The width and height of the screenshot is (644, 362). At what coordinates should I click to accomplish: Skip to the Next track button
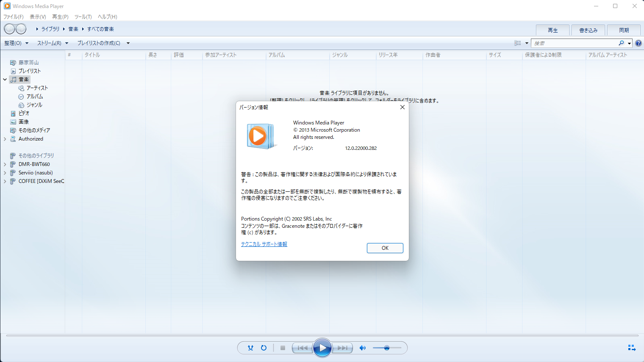pyautogui.click(x=342, y=348)
